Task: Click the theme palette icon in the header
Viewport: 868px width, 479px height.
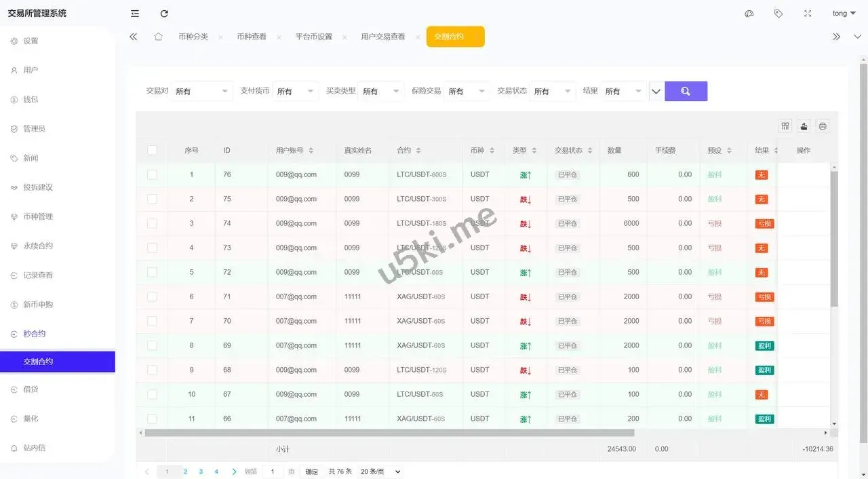Action: [x=749, y=14]
